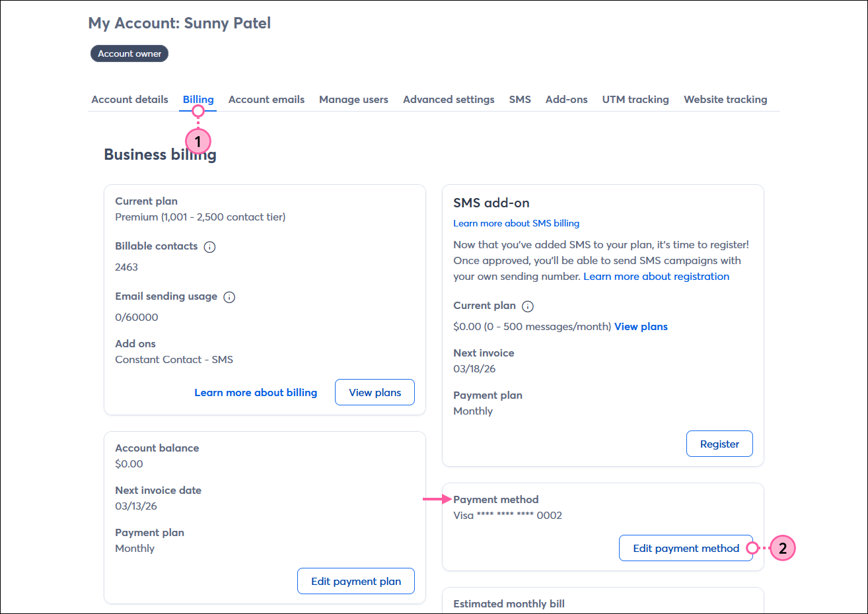The width and height of the screenshot is (868, 614).
Task: Click Learn more about billing link
Action: click(x=256, y=392)
